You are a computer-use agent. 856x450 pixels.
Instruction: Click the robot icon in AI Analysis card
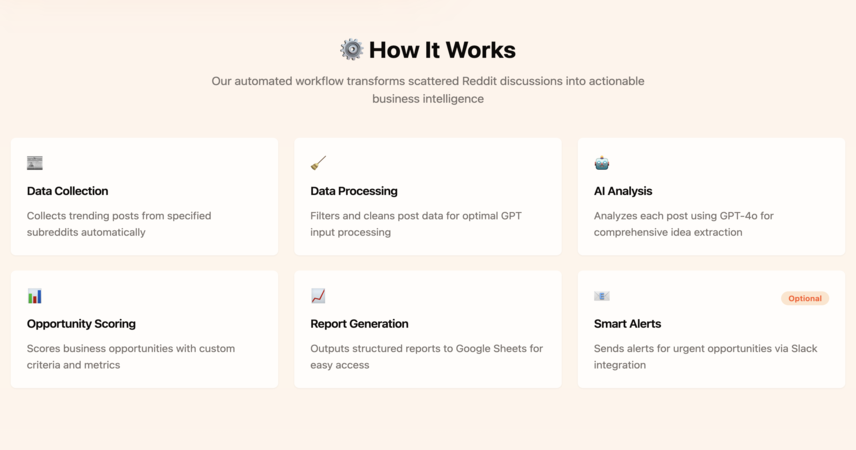pos(602,163)
